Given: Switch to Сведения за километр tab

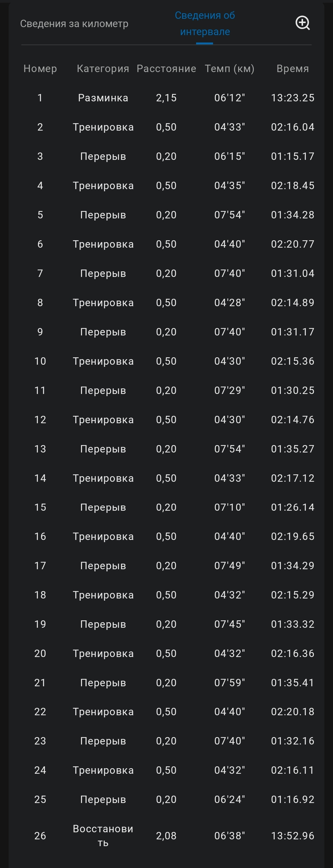Looking at the screenshot, I should (74, 24).
